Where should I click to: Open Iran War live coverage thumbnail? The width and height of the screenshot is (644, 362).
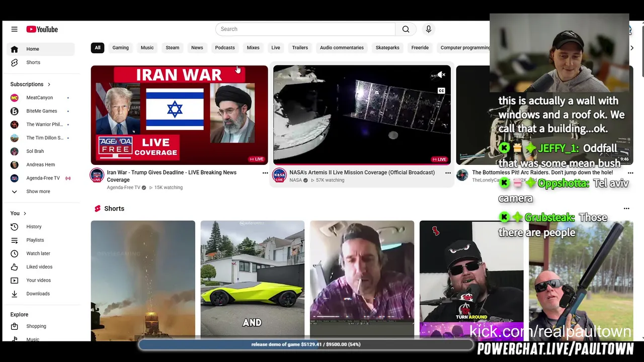point(179,115)
